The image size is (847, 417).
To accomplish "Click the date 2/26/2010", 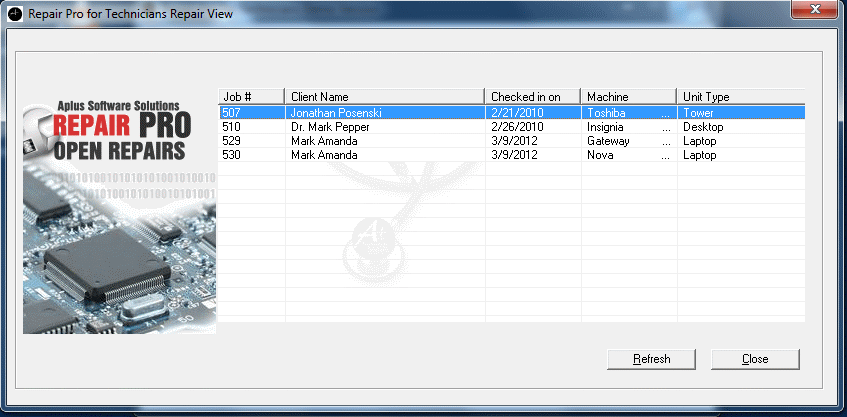I will click(517, 127).
